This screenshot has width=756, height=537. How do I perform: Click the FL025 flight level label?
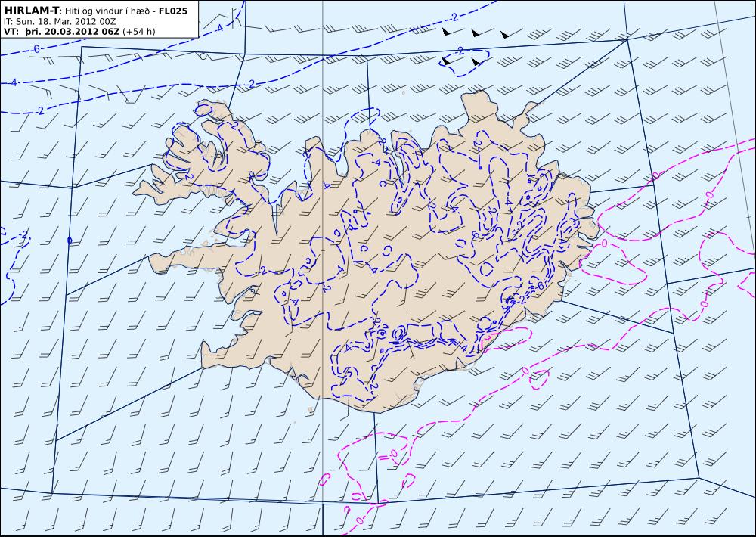pos(173,11)
